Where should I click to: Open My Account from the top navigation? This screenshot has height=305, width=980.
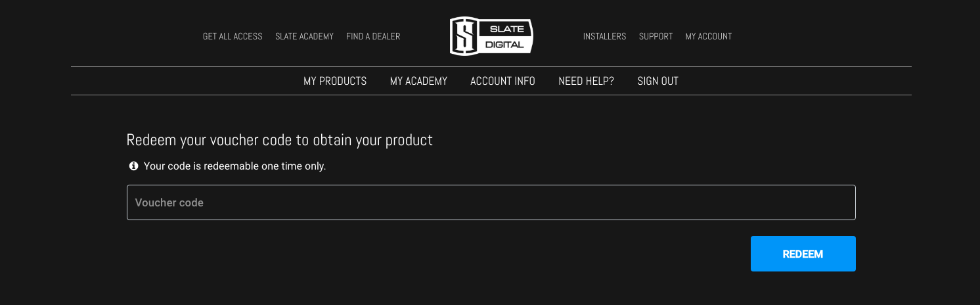708,37
